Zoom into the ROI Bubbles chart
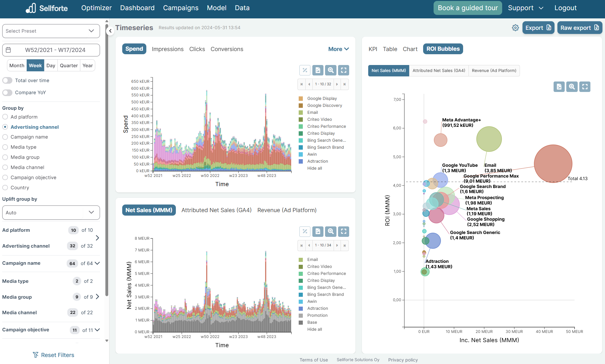 (572, 87)
